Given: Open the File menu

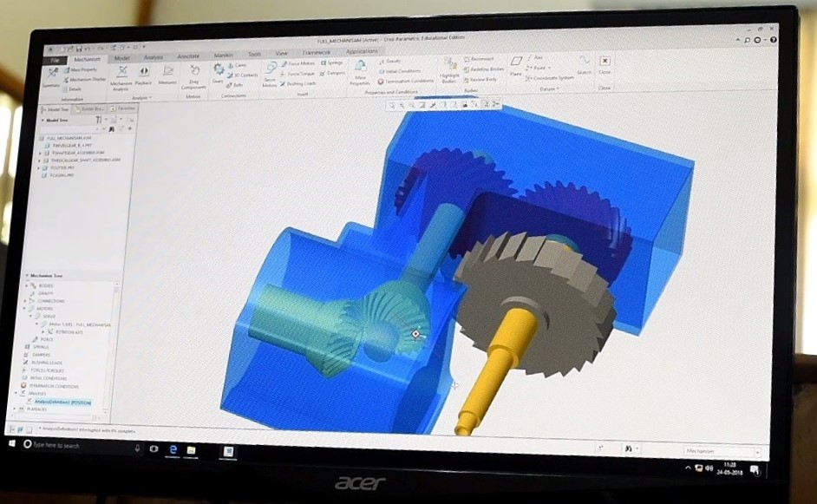Looking at the screenshot, I should pos(54,60).
